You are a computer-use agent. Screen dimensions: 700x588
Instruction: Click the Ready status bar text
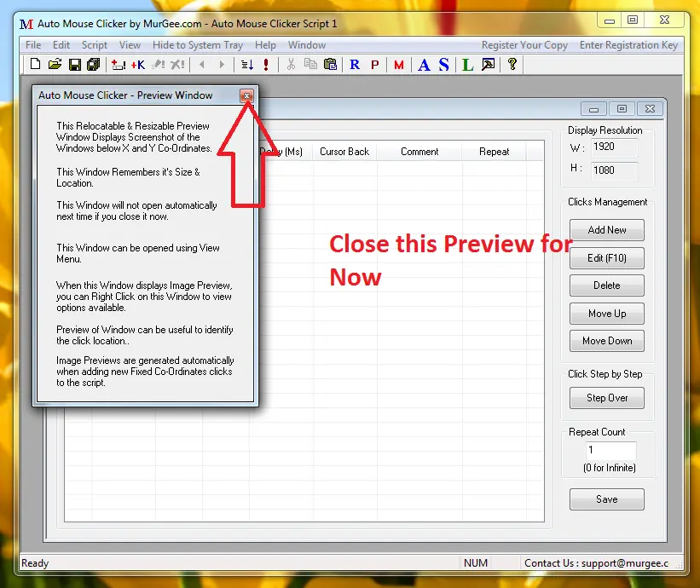(x=35, y=563)
